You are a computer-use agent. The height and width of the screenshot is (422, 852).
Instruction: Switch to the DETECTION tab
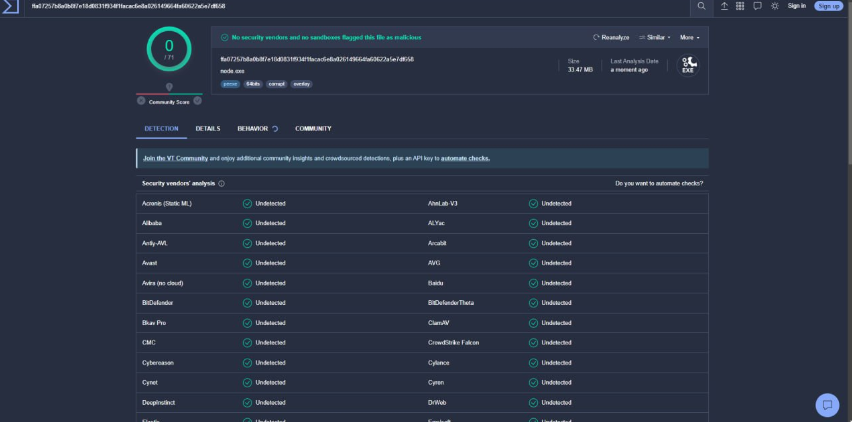pyautogui.click(x=161, y=129)
